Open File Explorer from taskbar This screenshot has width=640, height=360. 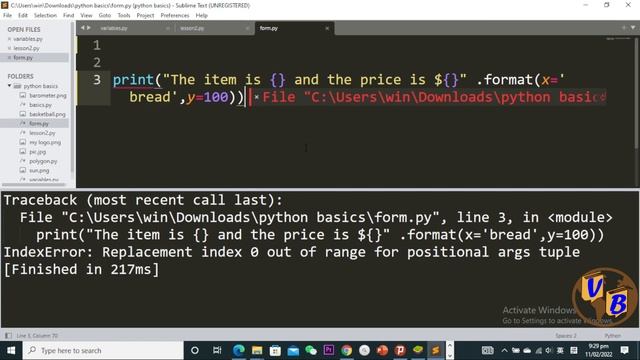coord(257,350)
